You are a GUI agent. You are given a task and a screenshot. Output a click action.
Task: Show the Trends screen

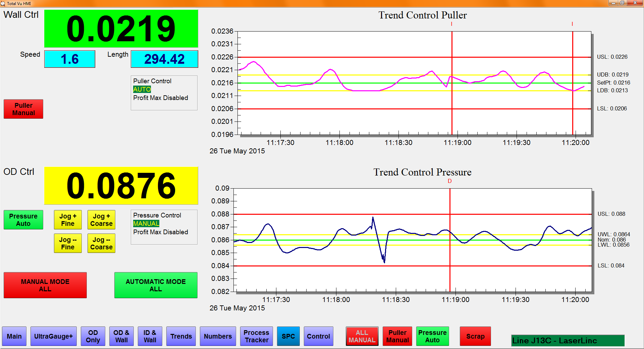tap(181, 336)
